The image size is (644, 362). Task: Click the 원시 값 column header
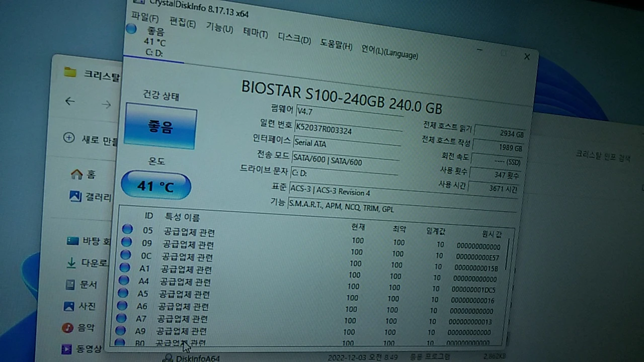(x=491, y=234)
